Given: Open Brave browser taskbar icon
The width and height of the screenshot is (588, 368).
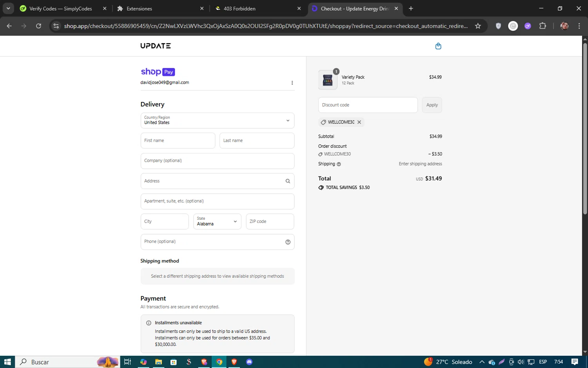Looking at the screenshot, I should point(234,362).
